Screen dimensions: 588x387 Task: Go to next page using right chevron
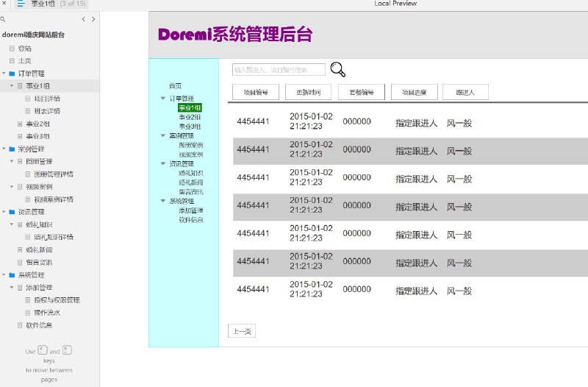tap(93, 19)
